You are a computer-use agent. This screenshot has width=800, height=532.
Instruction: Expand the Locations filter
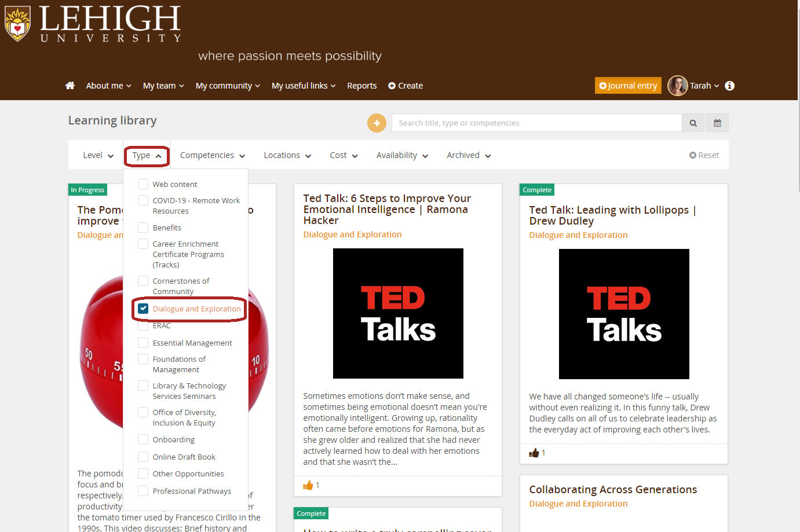(287, 155)
